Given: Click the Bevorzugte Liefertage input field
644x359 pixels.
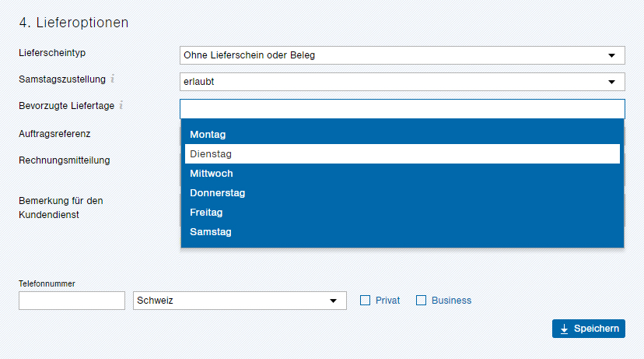Looking at the screenshot, I should [x=402, y=109].
